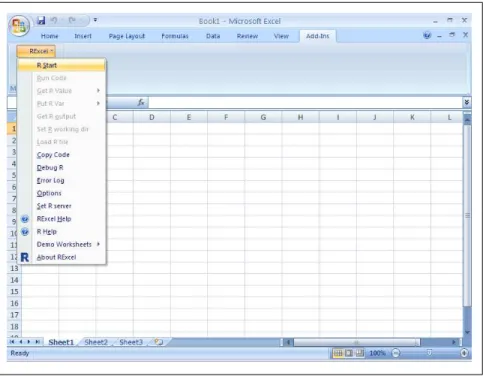Viewport: 483px width, 376px height.
Task: Select row 17 header
Action: click(14, 315)
